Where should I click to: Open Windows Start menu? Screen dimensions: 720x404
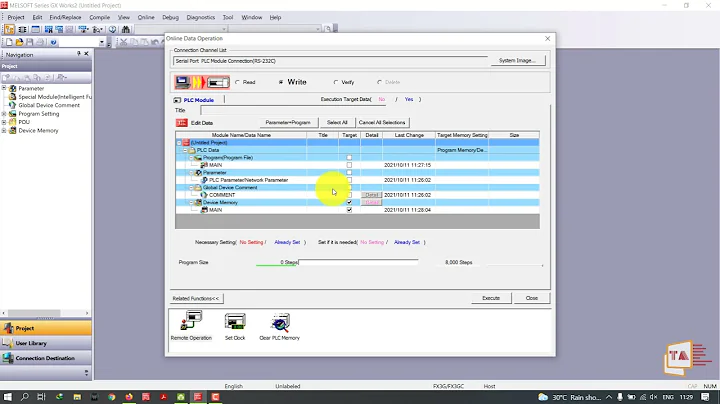point(7,397)
